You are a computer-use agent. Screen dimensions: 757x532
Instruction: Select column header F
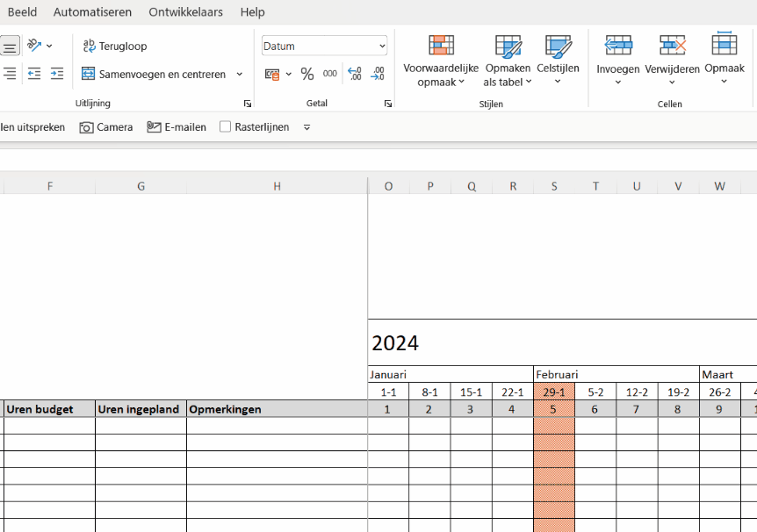[x=50, y=186]
